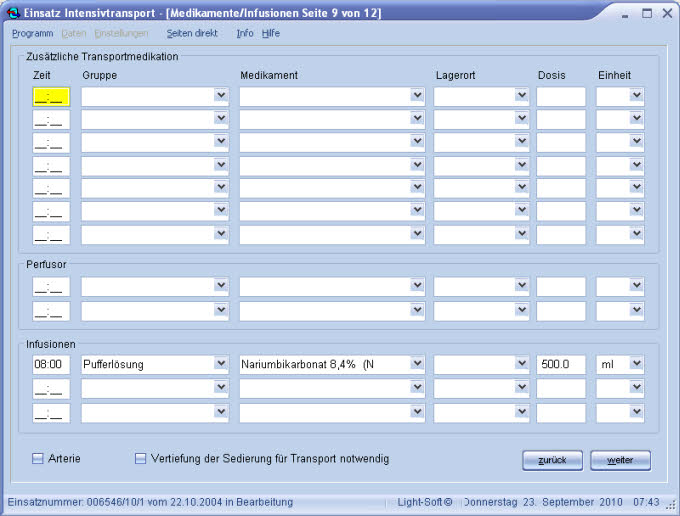Viewport: 680px width, 516px height.
Task: Open the Seiten direkt menu
Action: 192,33
